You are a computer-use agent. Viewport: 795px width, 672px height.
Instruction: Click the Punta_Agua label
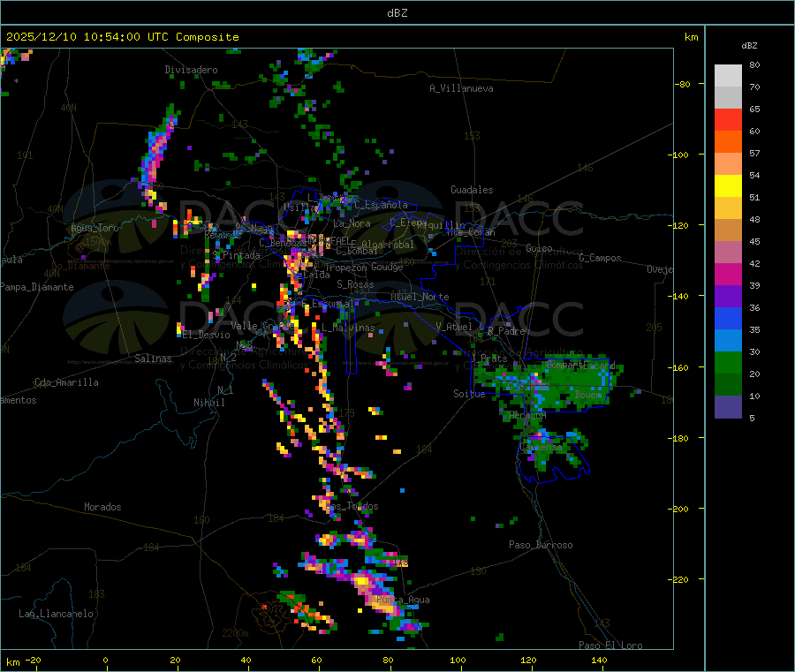(x=403, y=600)
